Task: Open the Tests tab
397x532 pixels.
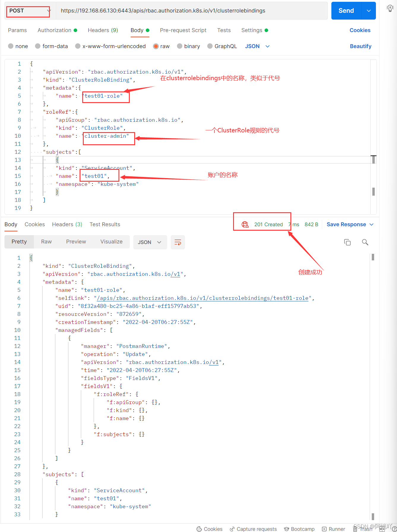Action: 224,30
